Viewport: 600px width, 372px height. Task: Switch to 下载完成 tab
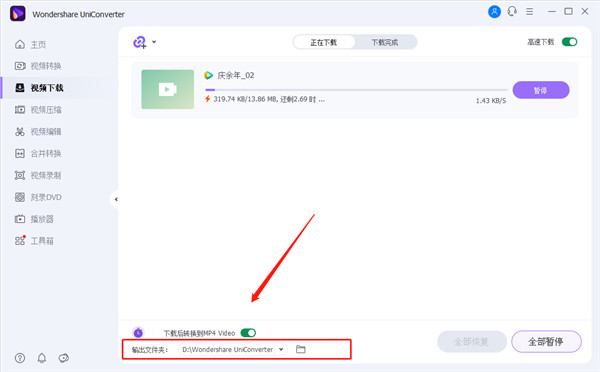(385, 42)
